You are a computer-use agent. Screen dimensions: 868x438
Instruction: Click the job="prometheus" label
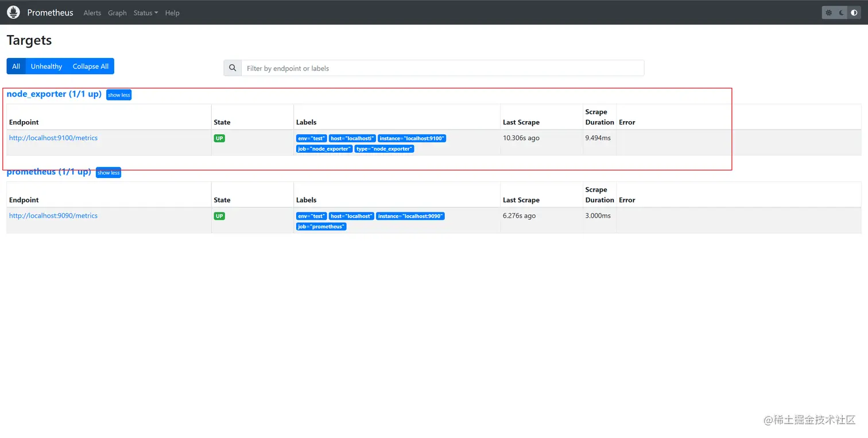[x=321, y=227]
